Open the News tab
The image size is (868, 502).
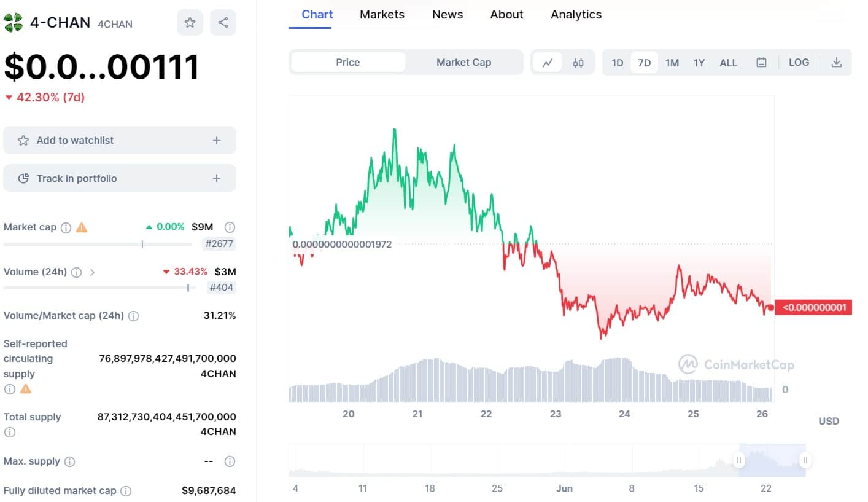pyautogui.click(x=448, y=14)
